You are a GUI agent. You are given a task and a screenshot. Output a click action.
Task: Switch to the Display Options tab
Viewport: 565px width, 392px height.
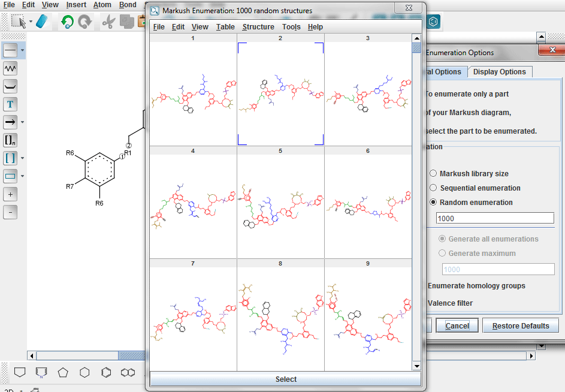pos(500,71)
